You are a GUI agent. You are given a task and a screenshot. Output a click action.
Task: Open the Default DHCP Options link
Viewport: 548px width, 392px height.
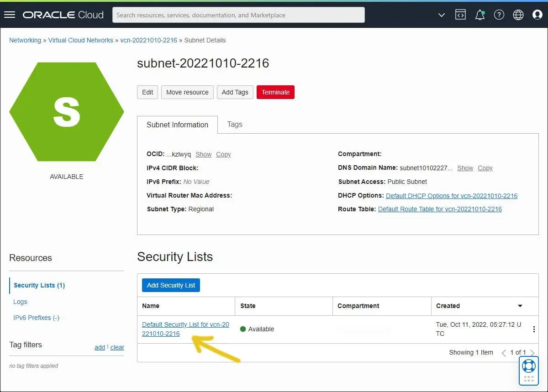point(452,195)
